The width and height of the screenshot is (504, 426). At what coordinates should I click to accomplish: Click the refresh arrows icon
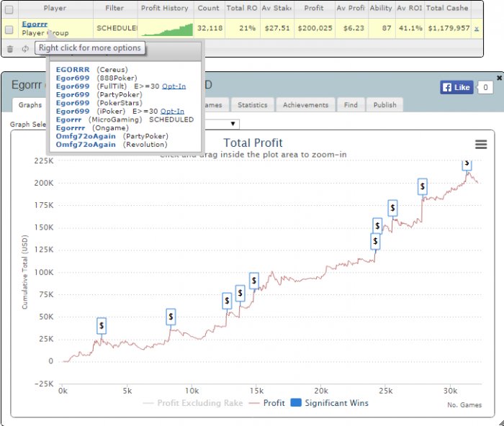coord(25,49)
